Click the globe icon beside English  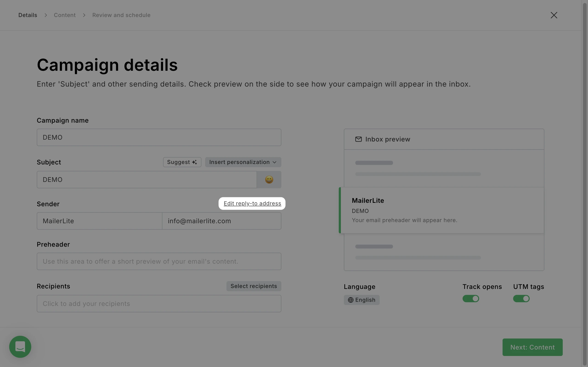(x=351, y=300)
